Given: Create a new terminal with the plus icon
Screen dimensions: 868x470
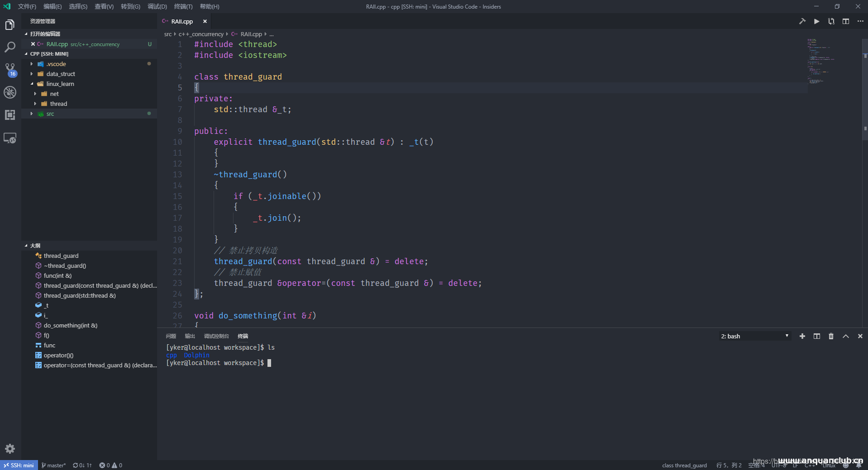Looking at the screenshot, I should pyautogui.click(x=802, y=336).
